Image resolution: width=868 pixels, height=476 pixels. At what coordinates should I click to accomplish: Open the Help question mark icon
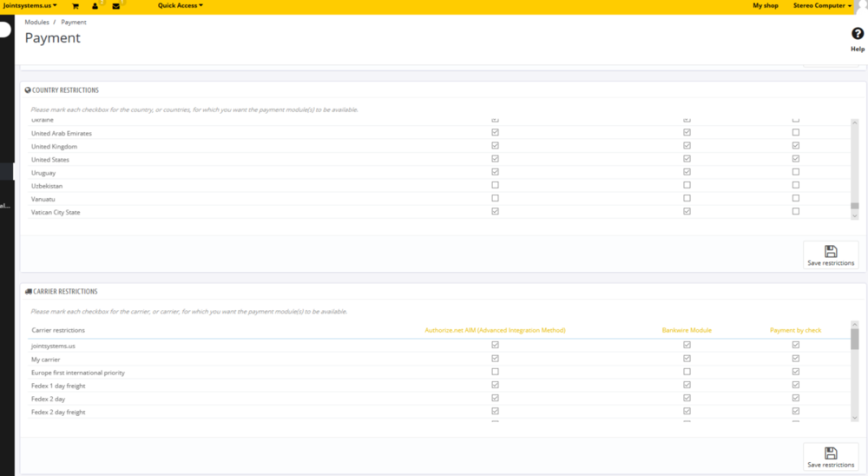tap(857, 35)
